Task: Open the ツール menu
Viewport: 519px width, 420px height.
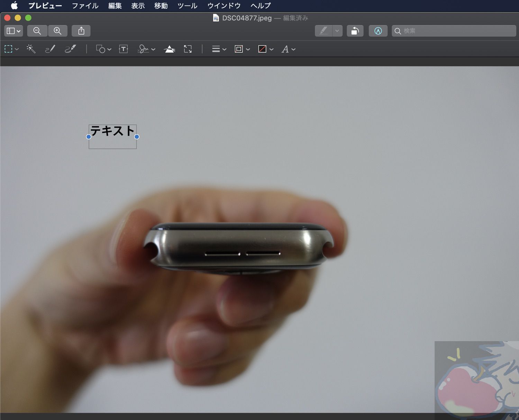Action: click(x=187, y=6)
